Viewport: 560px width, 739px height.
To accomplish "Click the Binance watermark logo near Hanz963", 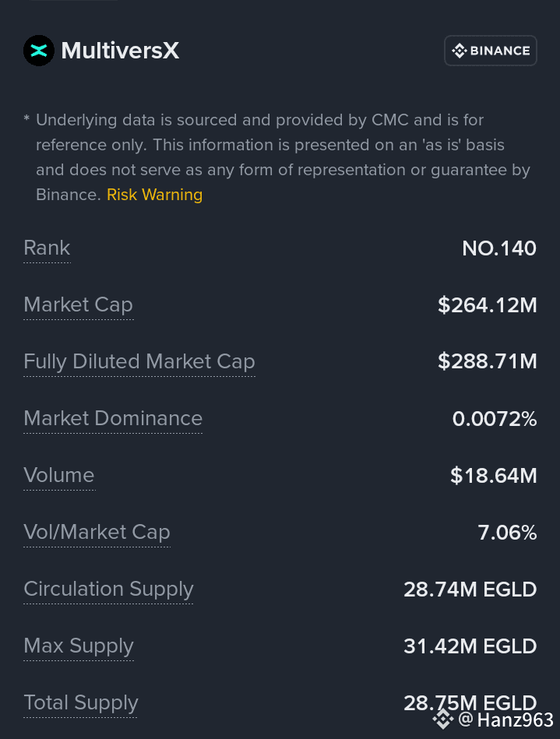I will [443, 718].
